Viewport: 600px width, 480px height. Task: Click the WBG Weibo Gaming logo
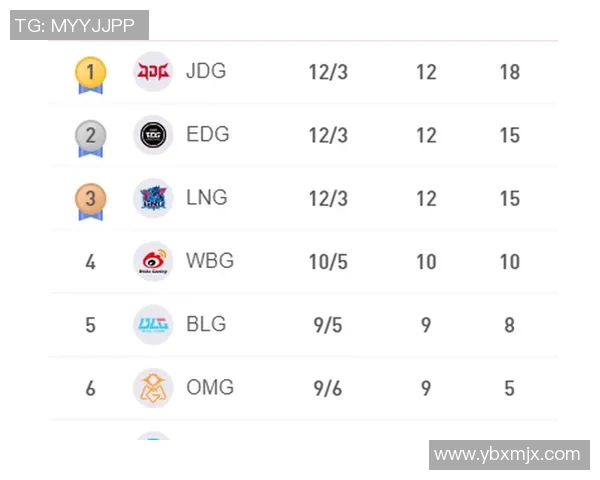153,261
